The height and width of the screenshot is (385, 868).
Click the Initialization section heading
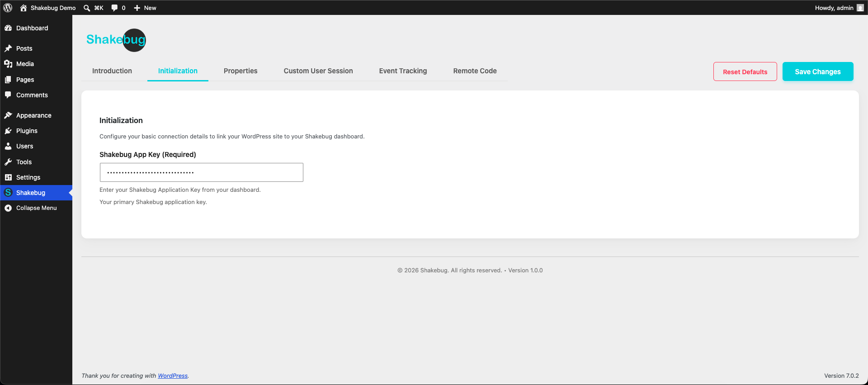tap(121, 120)
